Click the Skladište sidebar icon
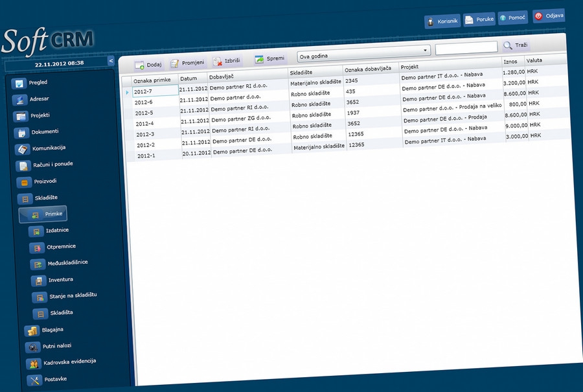 (x=25, y=199)
